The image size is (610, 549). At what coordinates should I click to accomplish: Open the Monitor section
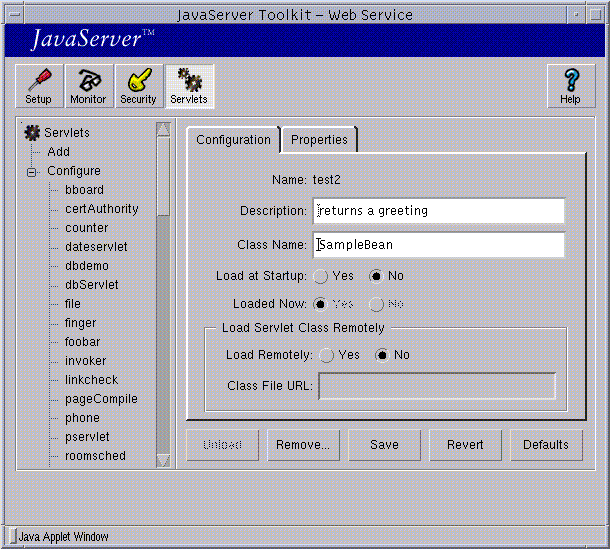[89, 86]
